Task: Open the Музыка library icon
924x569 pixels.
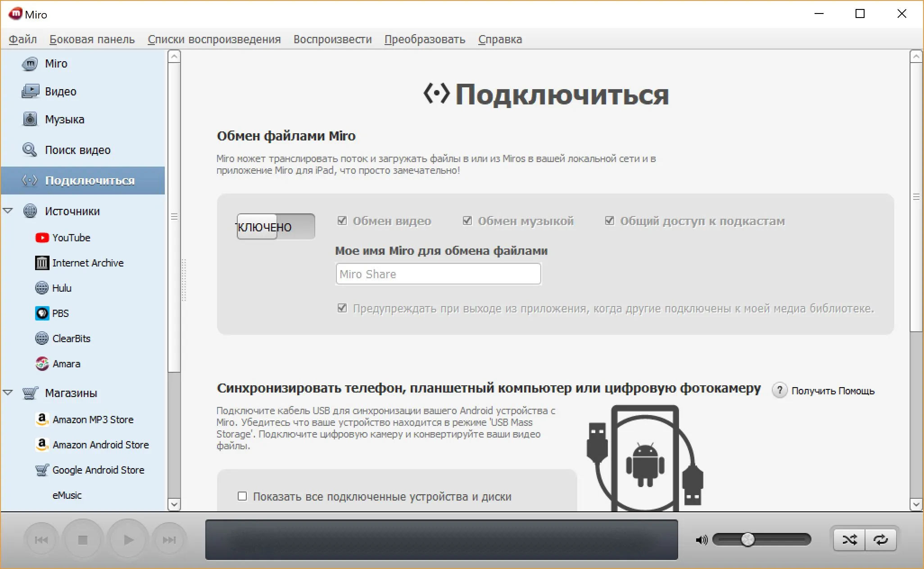Action: click(x=30, y=119)
